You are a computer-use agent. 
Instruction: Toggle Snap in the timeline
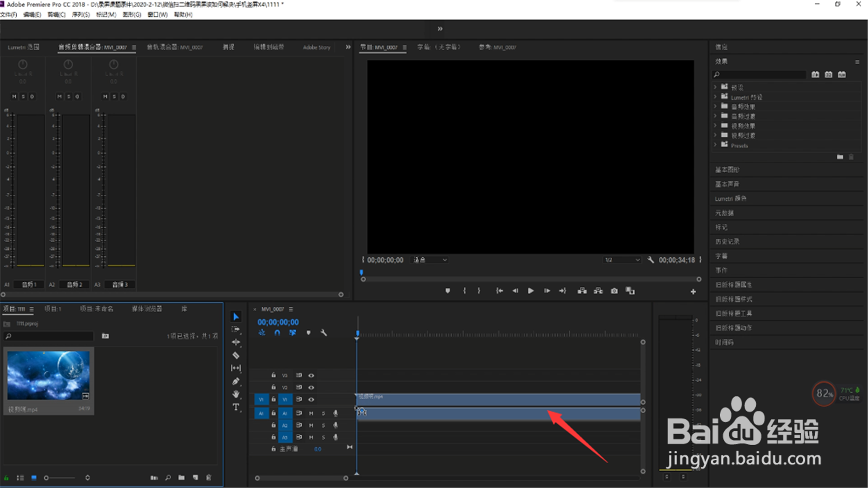click(x=277, y=333)
